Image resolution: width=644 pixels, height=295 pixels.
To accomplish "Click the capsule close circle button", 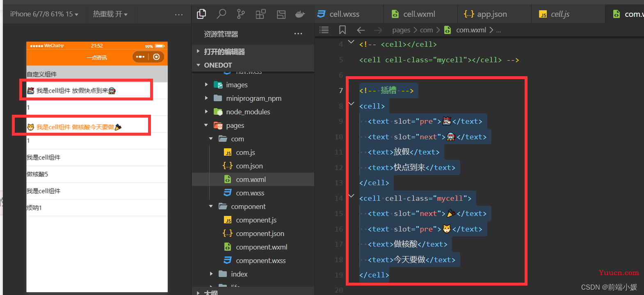I will pyautogui.click(x=156, y=57).
